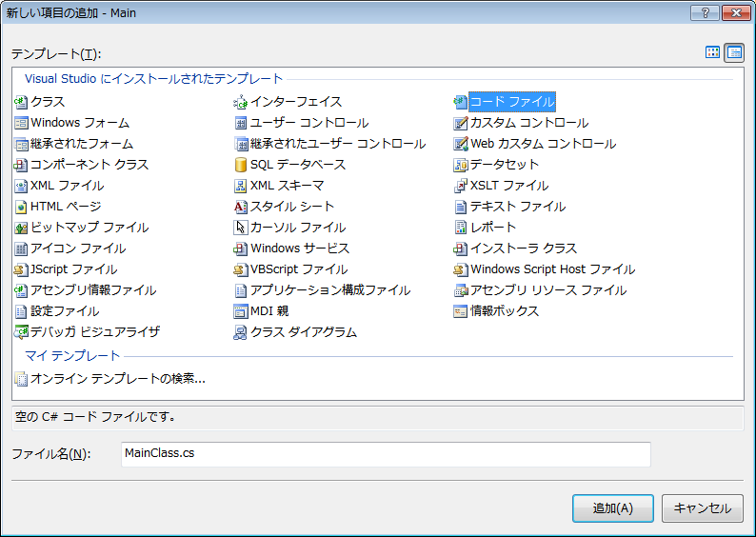Choose the クラス ダイアグラム icon
This screenshot has height=537, width=756.
[x=240, y=332]
